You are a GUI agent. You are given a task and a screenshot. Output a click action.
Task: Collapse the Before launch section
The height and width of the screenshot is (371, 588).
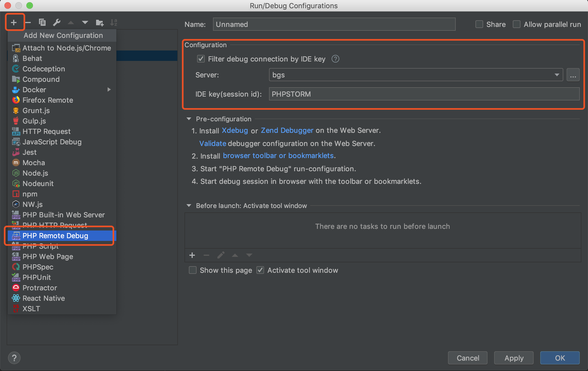point(189,206)
